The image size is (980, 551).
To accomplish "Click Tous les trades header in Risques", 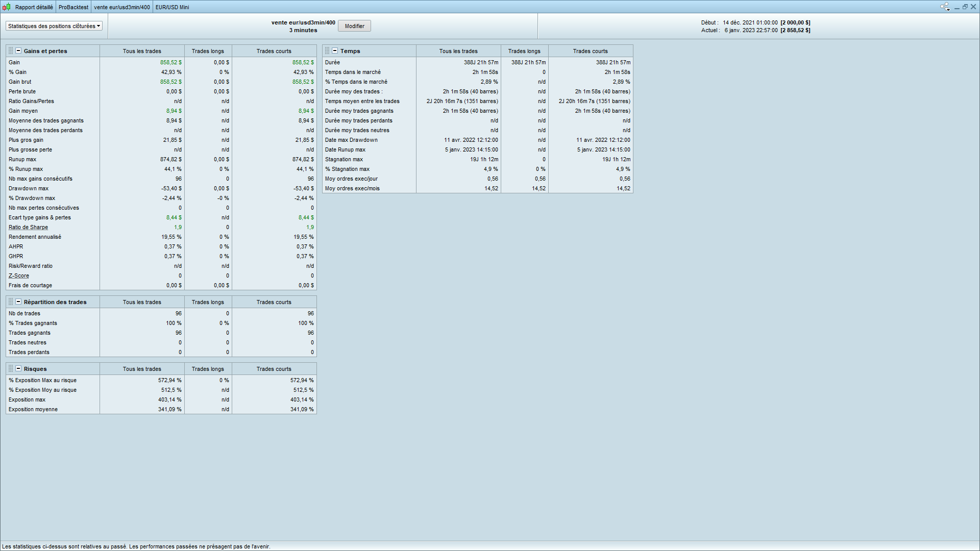I will (x=142, y=369).
